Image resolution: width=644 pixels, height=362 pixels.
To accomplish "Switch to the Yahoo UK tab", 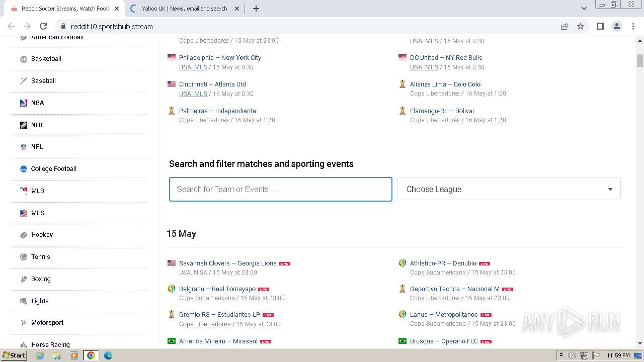I will (184, 9).
